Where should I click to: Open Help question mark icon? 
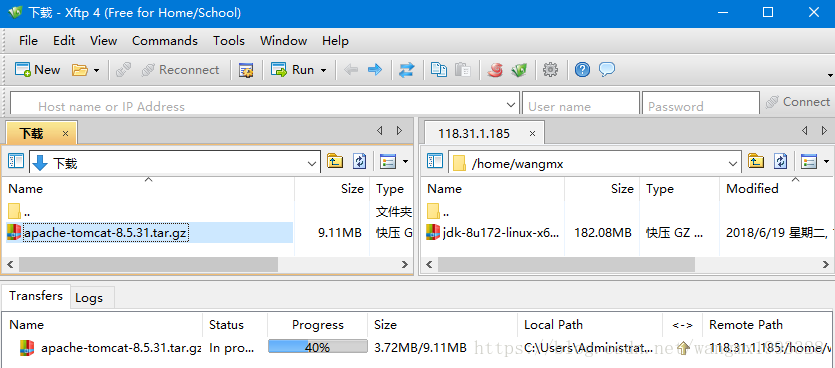tap(583, 70)
